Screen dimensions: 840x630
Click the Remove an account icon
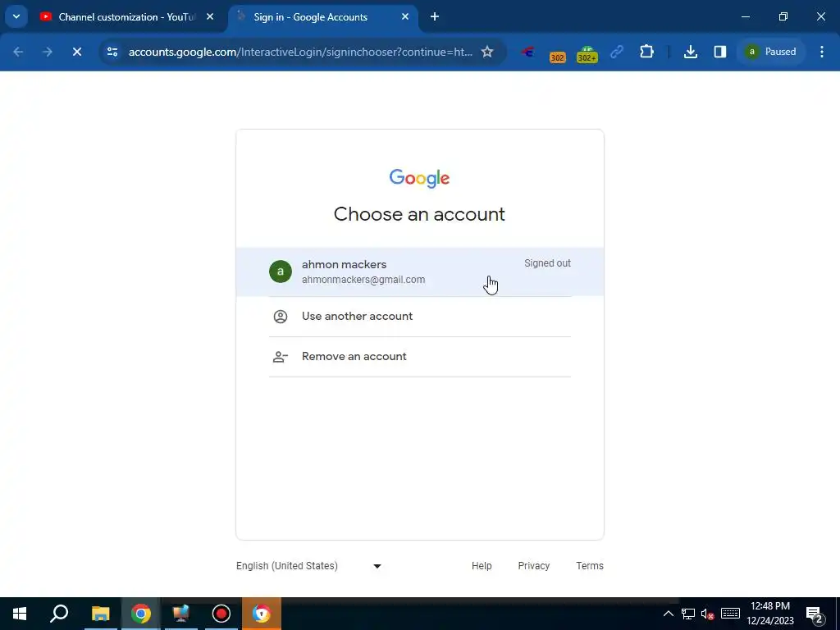[281, 357]
